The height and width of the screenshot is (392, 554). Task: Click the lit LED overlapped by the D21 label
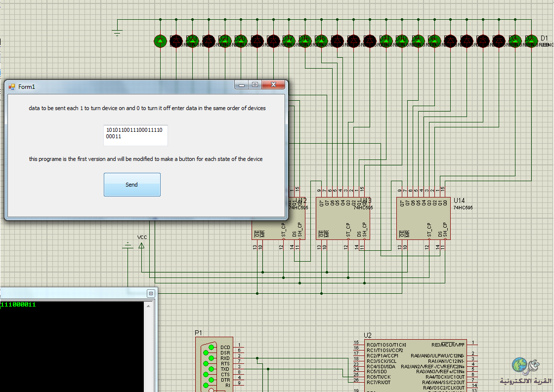tap(225, 41)
